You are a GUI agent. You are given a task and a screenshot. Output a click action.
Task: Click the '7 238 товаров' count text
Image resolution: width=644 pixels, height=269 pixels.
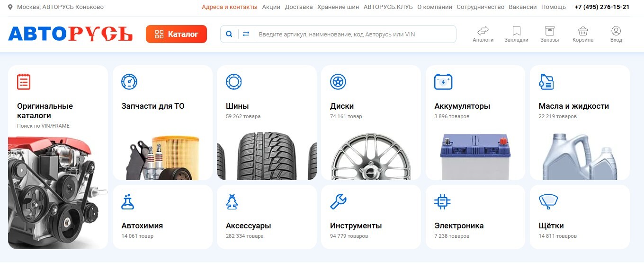452,236
